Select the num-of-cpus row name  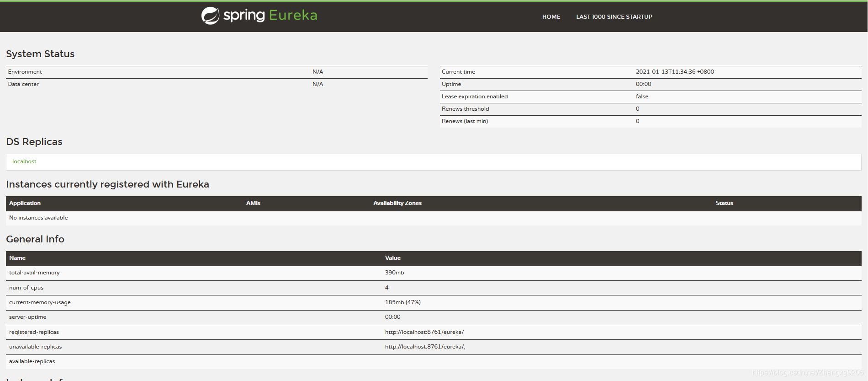26,288
